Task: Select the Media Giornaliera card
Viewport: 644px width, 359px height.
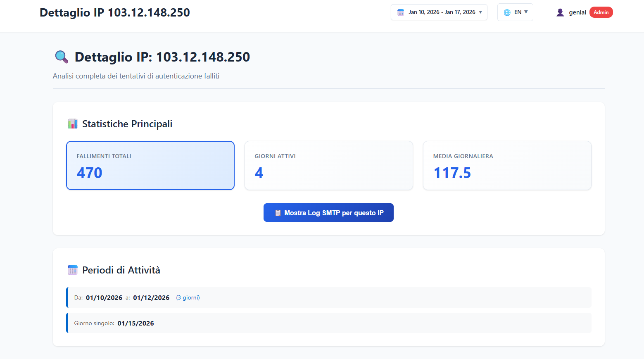Action: [507, 166]
